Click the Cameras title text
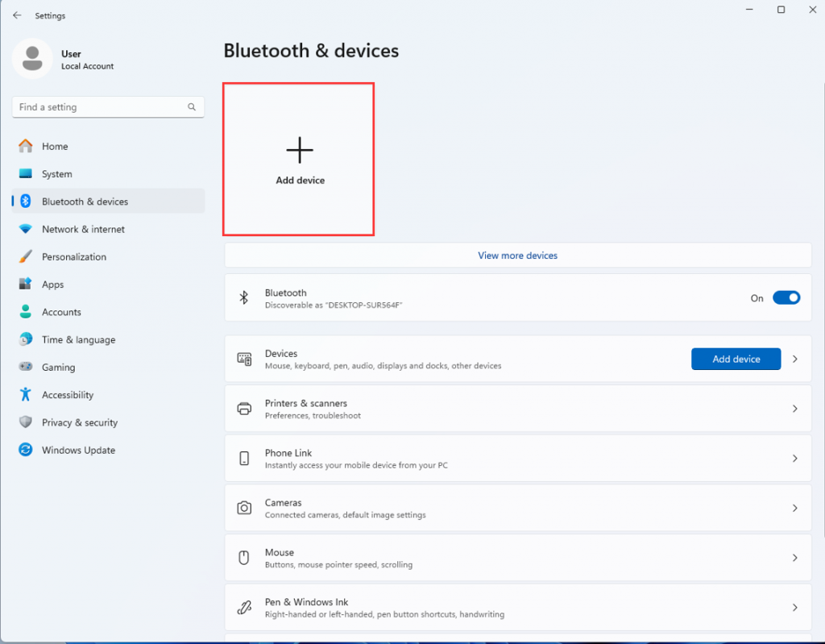 [x=283, y=502]
